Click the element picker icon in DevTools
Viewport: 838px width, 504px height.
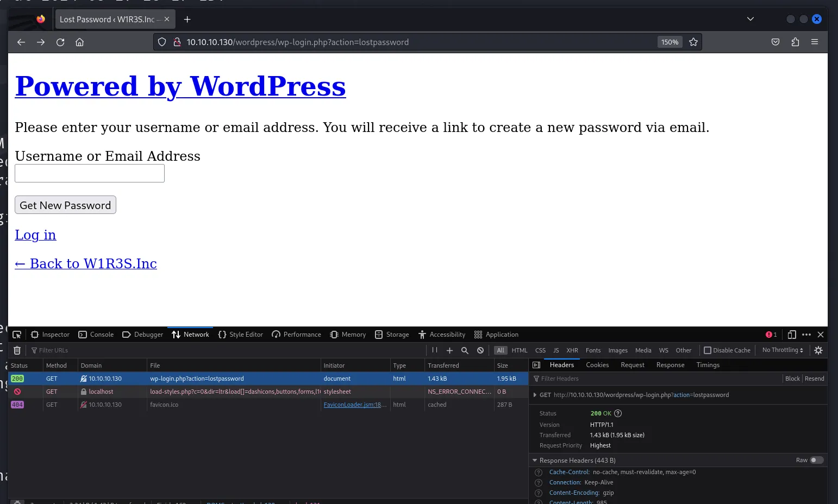17,335
